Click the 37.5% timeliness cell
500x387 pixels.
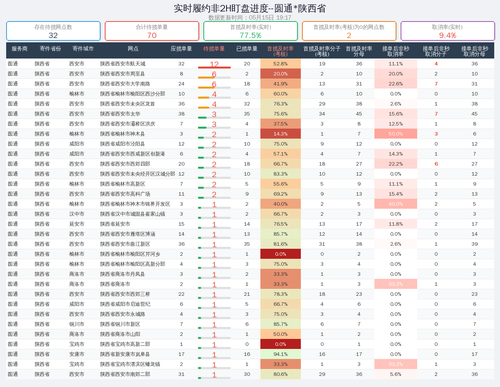pyautogui.click(x=280, y=124)
